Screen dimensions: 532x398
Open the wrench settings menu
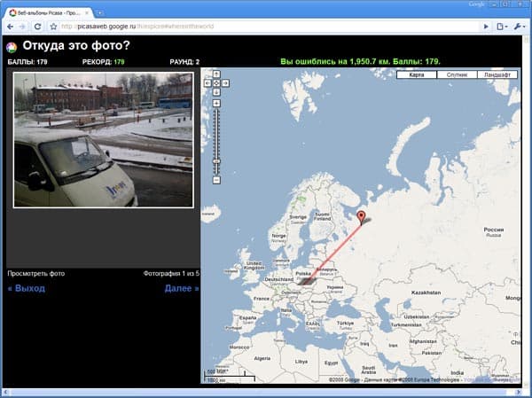[519, 27]
